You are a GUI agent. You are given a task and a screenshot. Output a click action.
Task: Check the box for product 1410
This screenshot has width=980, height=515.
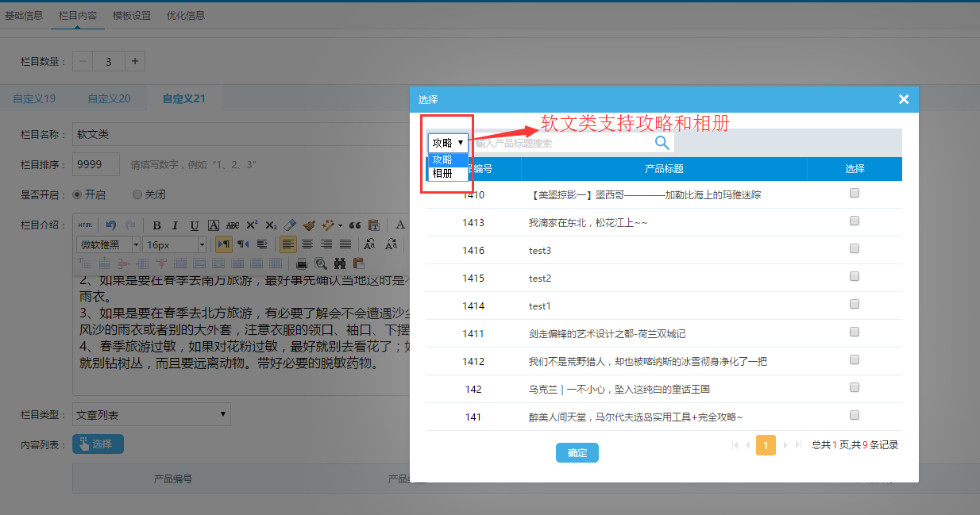tap(855, 193)
